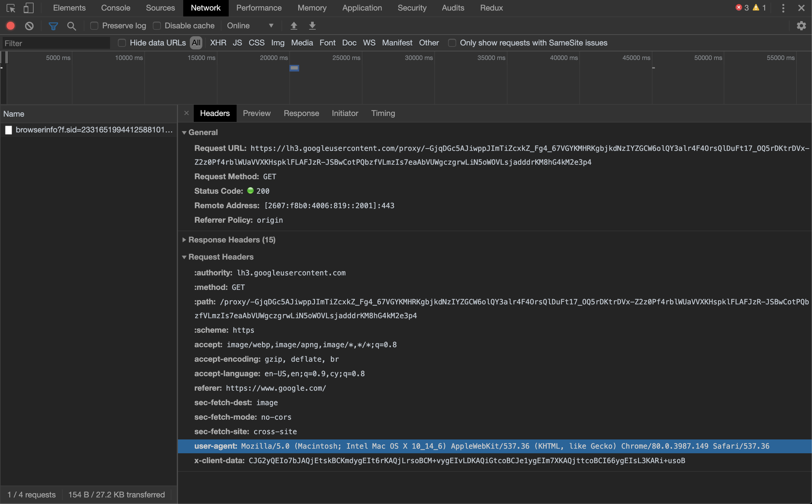Select the inspect element pointer icon

click(11, 8)
